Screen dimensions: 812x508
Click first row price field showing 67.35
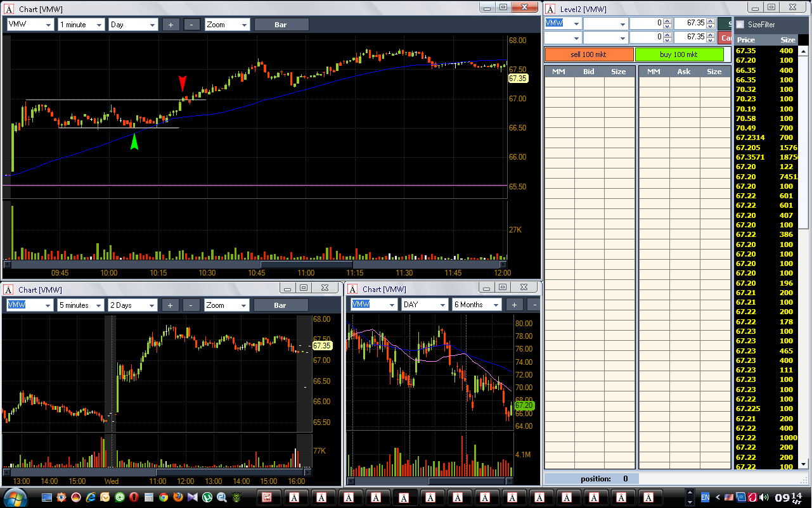pyautogui.click(x=690, y=23)
